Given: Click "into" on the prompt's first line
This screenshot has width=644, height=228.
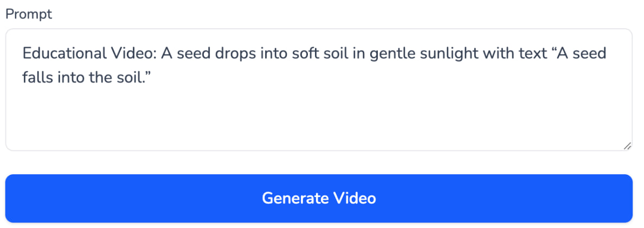Looking at the screenshot, I should pyautogui.click(x=270, y=54).
